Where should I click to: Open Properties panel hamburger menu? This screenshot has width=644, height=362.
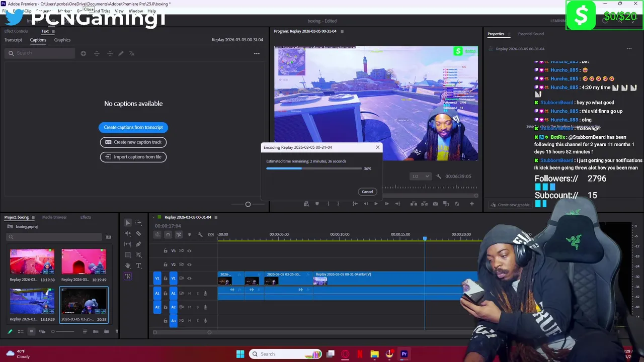coord(509,34)
